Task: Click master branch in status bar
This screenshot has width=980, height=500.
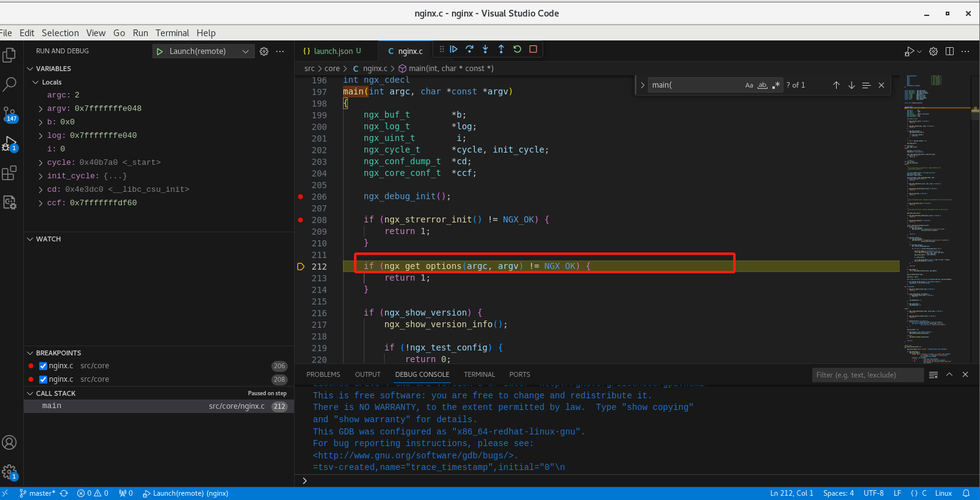Action: point(37,493)
